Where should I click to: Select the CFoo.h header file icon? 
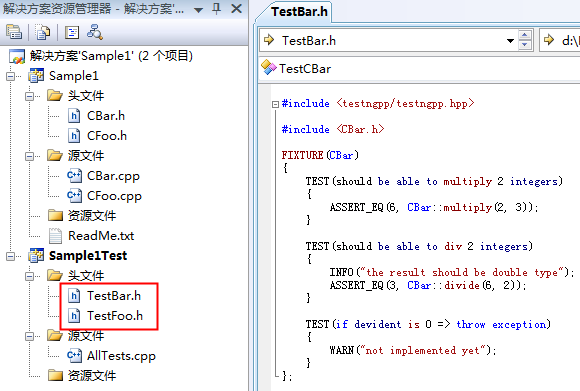coord(74,136)
